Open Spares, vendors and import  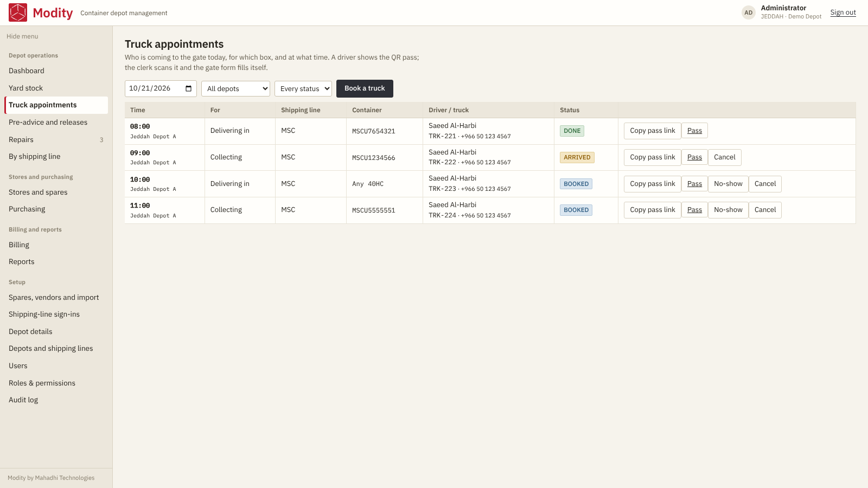point(56,298)
